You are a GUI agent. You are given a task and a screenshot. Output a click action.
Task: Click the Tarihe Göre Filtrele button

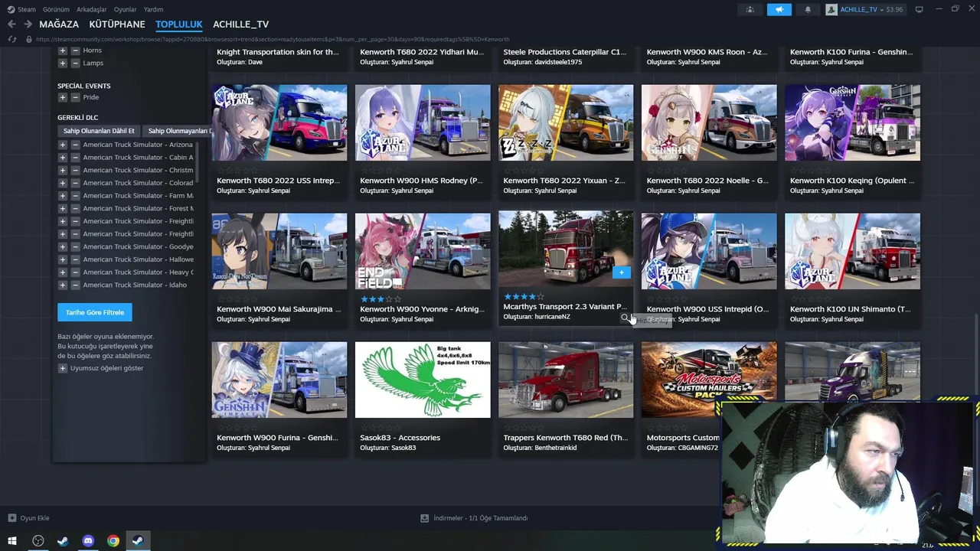click(x=95, y=312)
